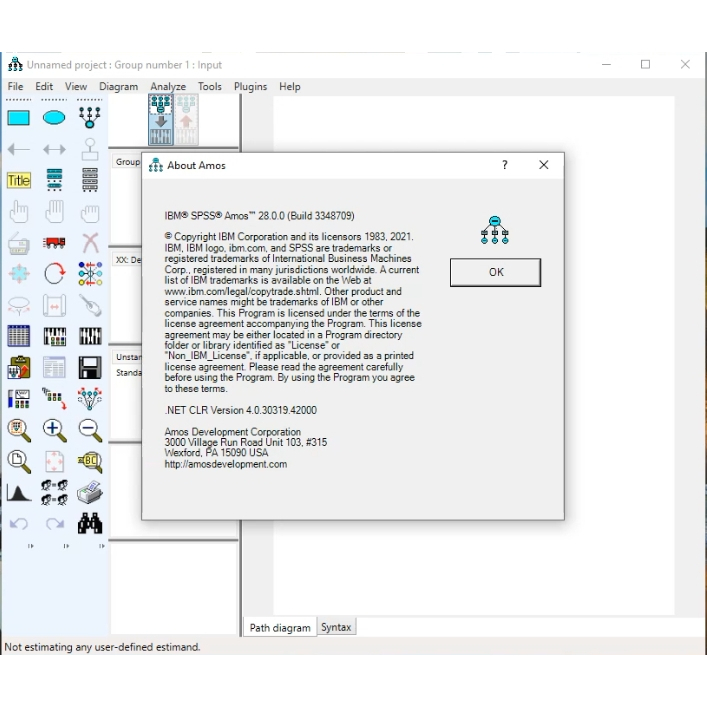Select the change shape of objects tool
The image size is (707, 707).
point(18,274)
